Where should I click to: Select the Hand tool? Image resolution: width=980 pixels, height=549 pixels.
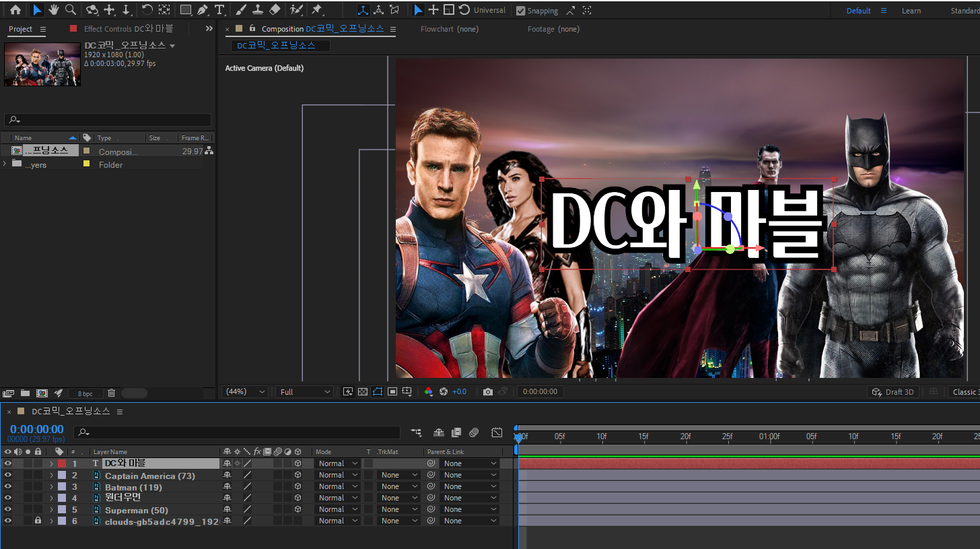pyautogui.click(x=54, y=10)
